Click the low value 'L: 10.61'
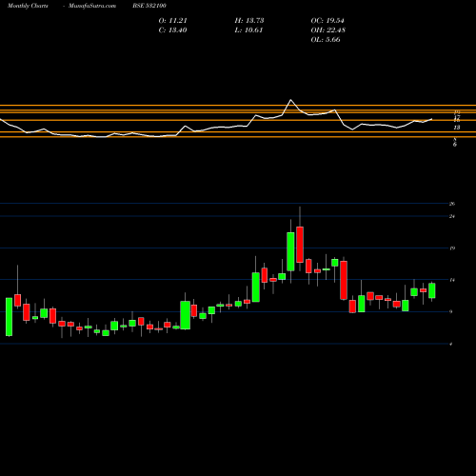Screen dimensions: 476x476 (x=248, y=30)
